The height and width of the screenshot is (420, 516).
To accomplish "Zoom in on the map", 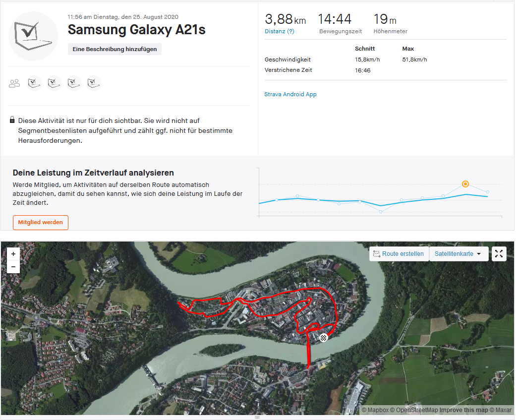I will click(x=13, y=254).
